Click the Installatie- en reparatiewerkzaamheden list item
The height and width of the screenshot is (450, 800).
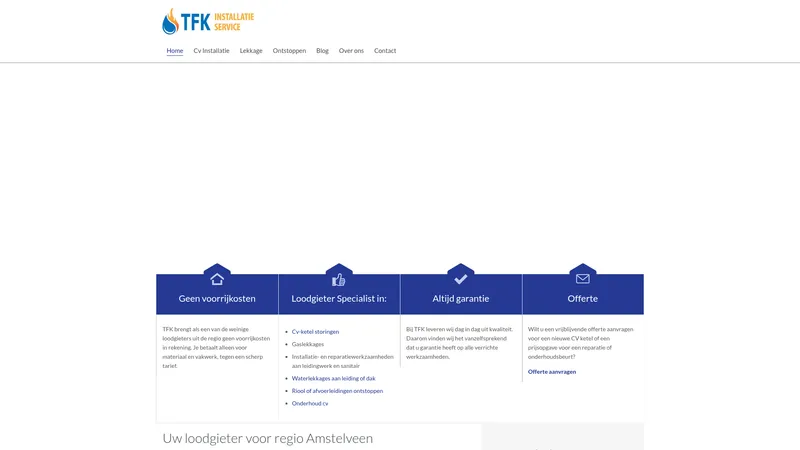pyautogui.click(x=342, y=361)
